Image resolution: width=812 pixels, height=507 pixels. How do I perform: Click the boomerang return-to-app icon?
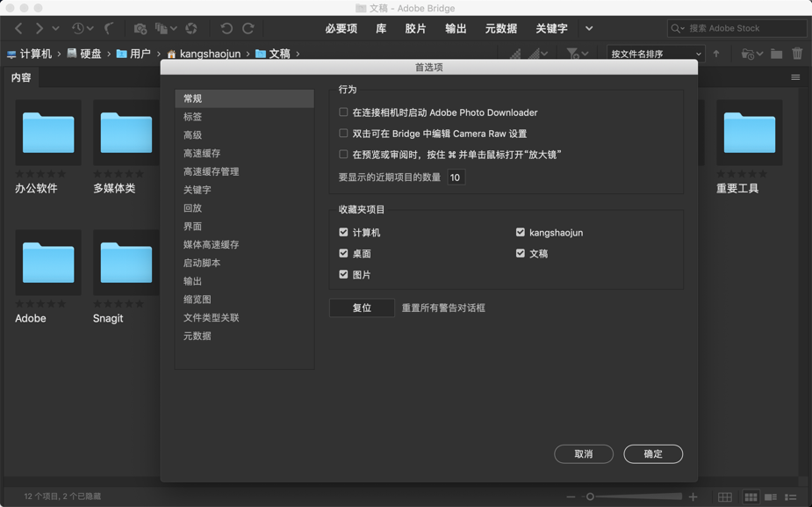pyautogui.click(x=109, y=28)
